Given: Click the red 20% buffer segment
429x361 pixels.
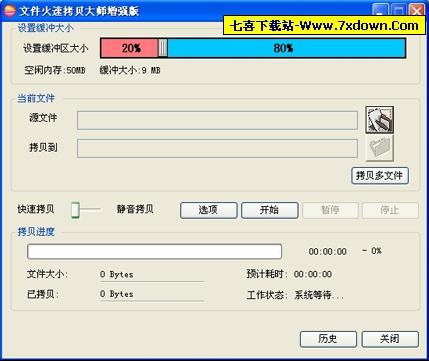Looking at the screenshot, I should (129, 48).
